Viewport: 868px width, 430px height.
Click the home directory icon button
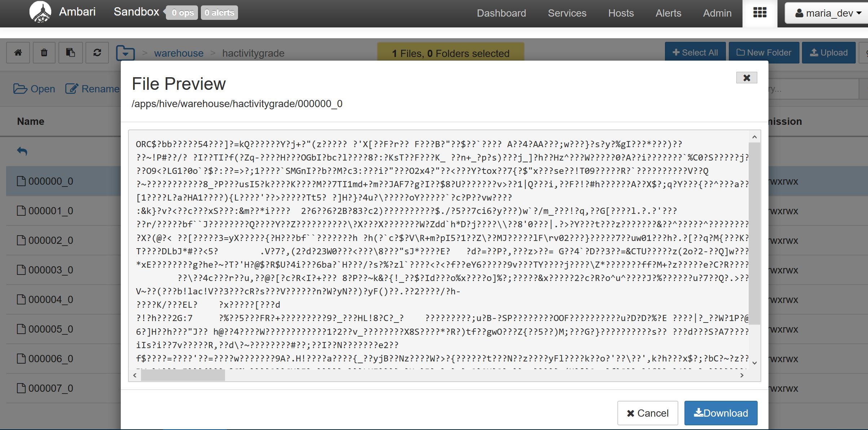click(x=18, y=53)
